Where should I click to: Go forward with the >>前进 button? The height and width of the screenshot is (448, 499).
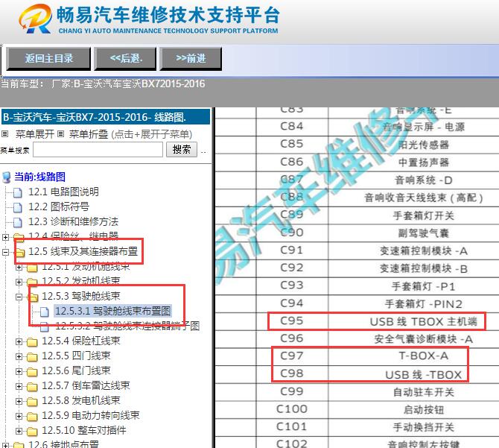[x=191, y=59]
